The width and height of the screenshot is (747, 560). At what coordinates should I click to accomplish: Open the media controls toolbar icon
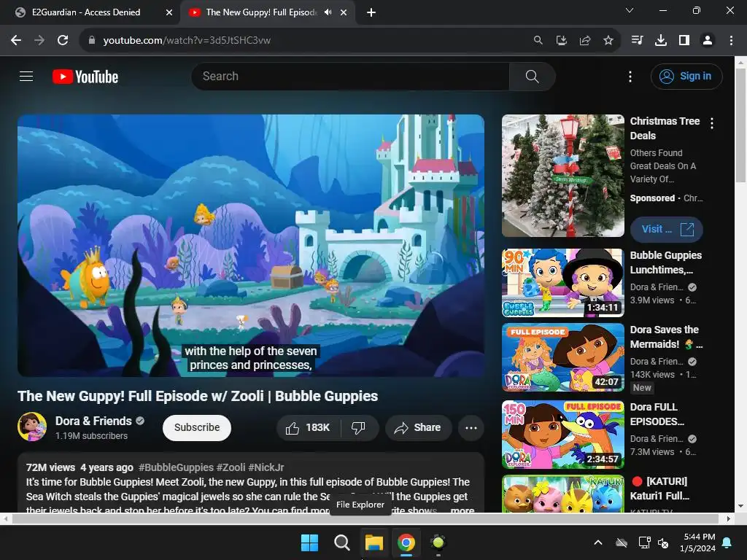click(637, 40)
